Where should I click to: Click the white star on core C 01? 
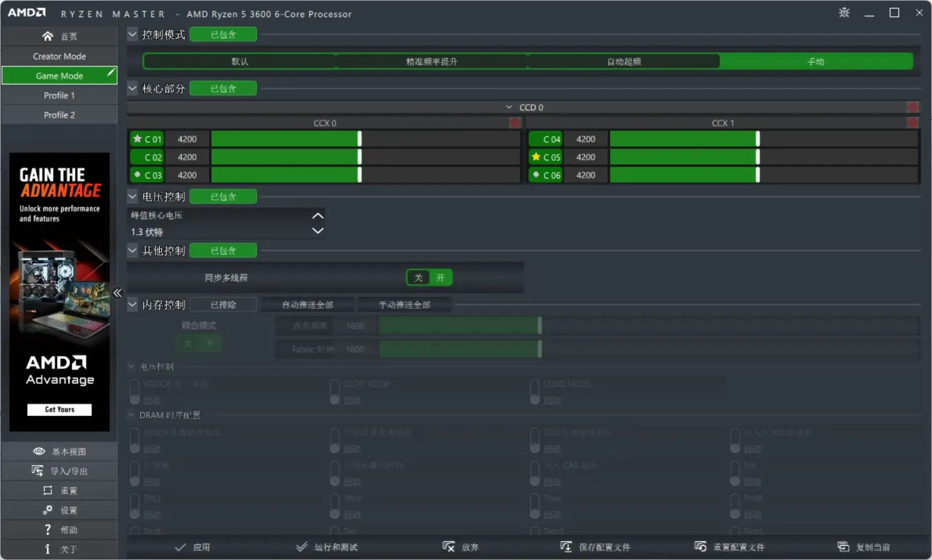(x=137, y=138)
